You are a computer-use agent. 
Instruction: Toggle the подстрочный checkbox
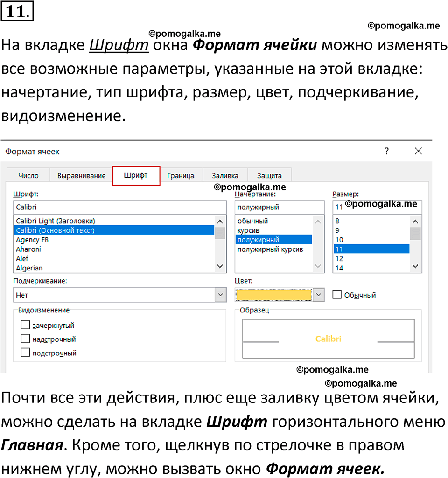25,353
